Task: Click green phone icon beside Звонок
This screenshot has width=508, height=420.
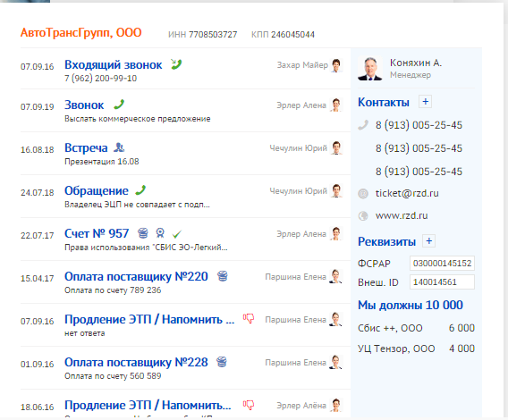Action: (x=119, y=105)
